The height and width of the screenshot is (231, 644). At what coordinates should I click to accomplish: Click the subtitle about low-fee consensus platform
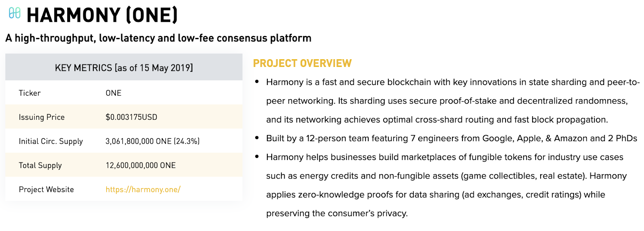pos(158,38)
